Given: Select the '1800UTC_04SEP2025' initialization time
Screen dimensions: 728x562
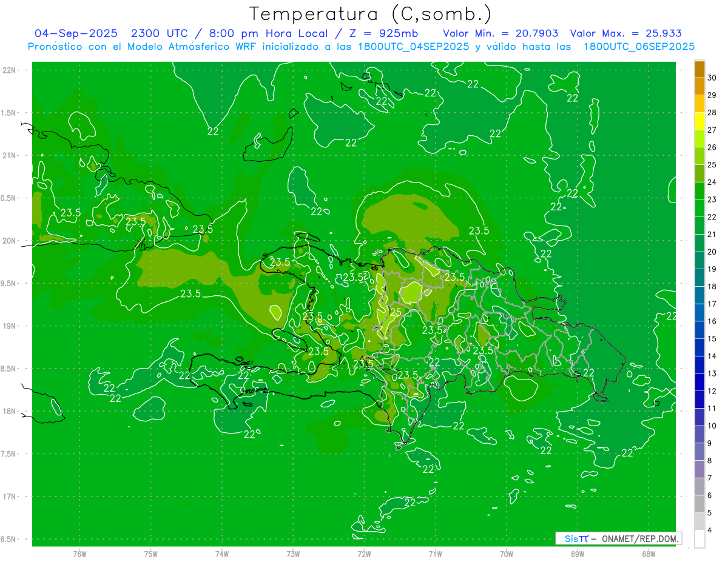Looking at the screenshot, I should (x=411, y=47).
